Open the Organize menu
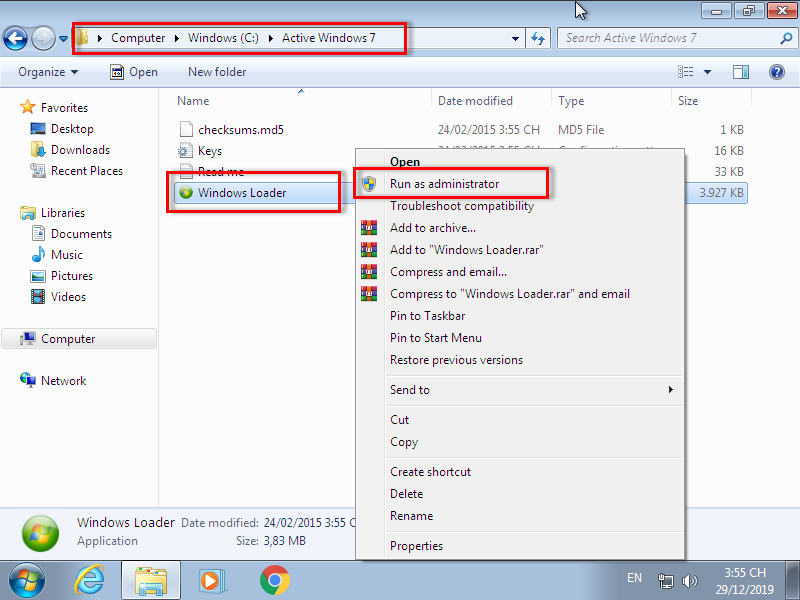 coord(48,72)
